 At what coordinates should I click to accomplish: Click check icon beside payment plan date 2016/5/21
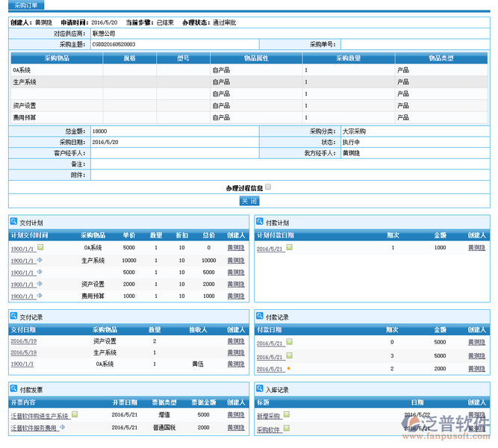click(x=290, y=247)
